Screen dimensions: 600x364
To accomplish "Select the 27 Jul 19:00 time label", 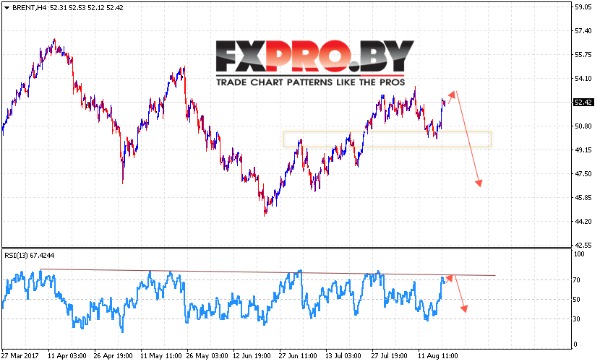I will coord(390,355).
